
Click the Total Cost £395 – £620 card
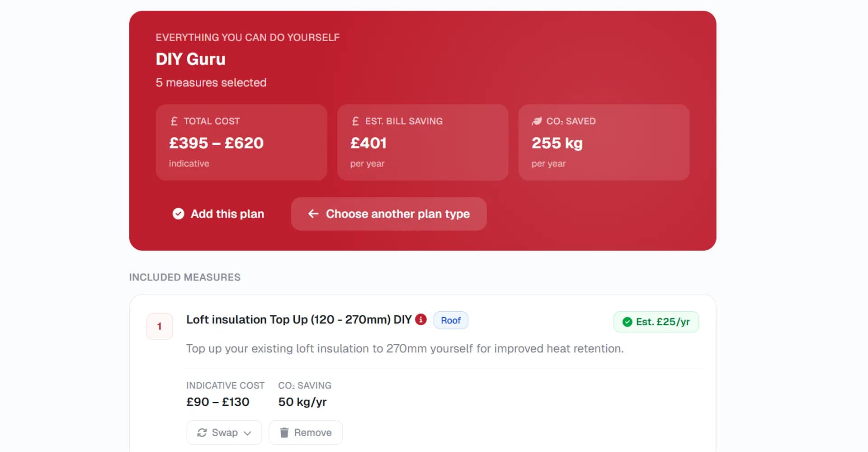coord(241,143)
